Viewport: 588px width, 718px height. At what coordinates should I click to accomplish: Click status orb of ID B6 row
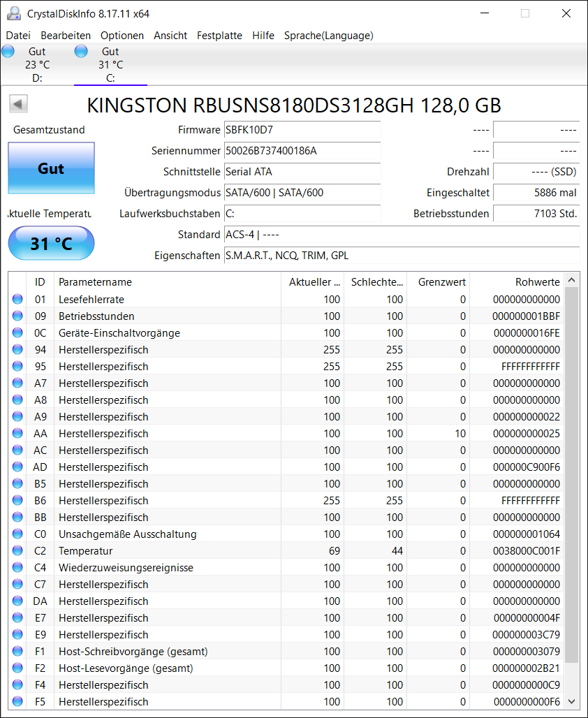click(17, 500)
